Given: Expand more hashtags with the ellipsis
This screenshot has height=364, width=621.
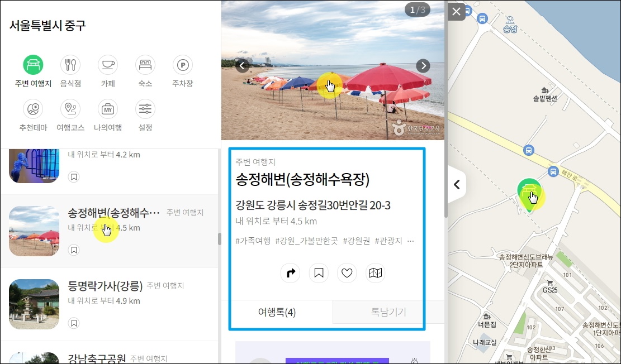Looking at the screenshot, I should (x=411, y=241).
